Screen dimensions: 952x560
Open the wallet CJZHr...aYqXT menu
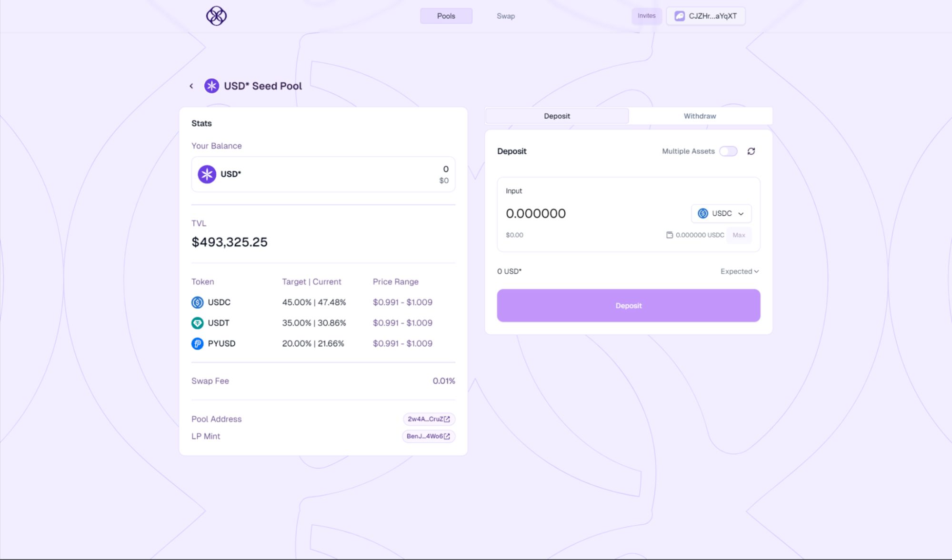coord(705,16)
